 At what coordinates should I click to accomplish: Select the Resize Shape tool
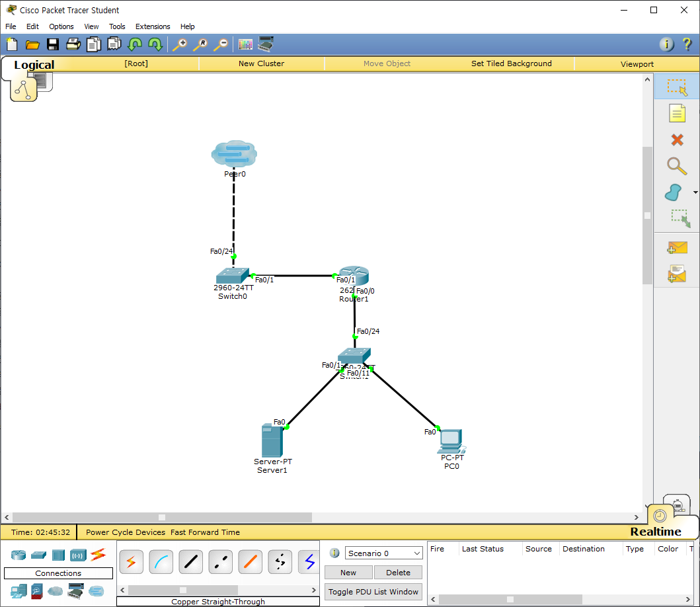[x=680, y=218]
